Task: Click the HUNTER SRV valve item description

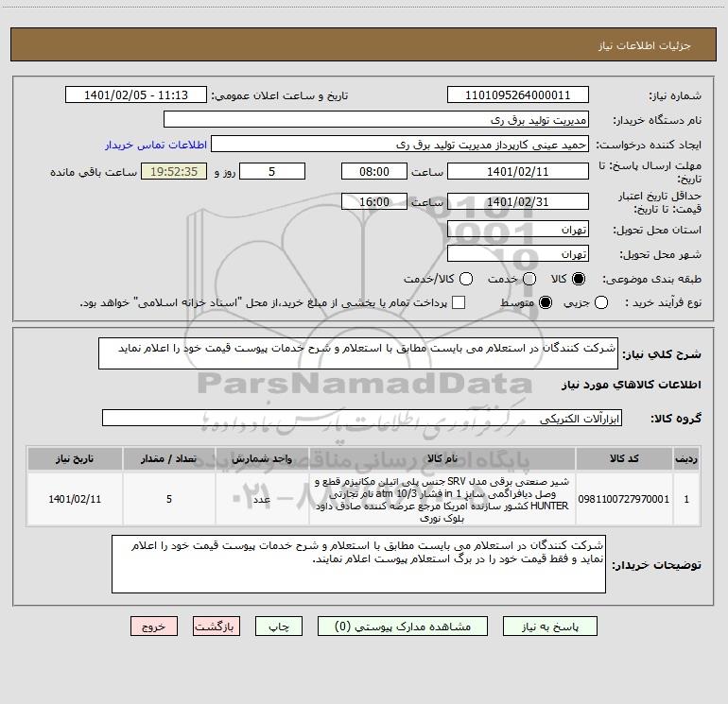Action: pos(442,499)
